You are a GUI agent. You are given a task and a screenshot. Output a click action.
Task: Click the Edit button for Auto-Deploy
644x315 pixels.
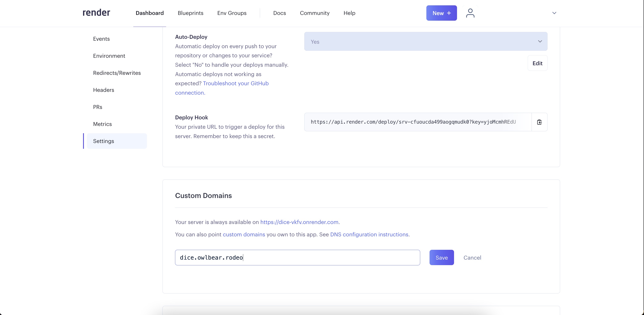coord(538,63)
